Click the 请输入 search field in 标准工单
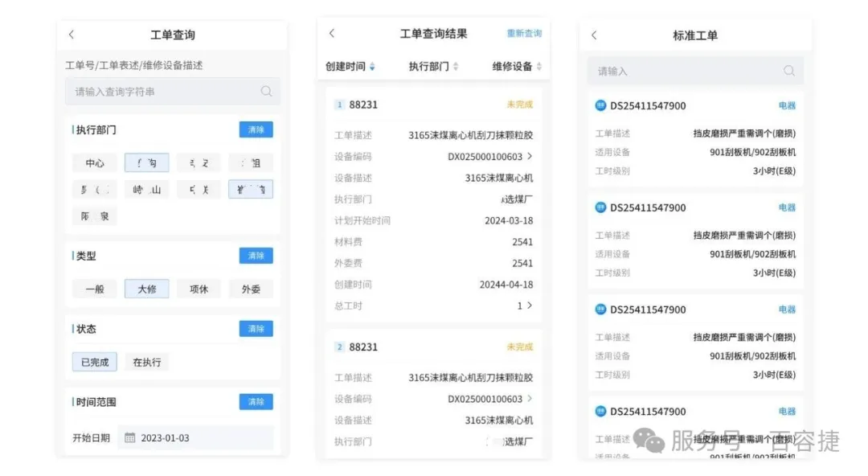This screenshot has width=868, height=476. 683,71
